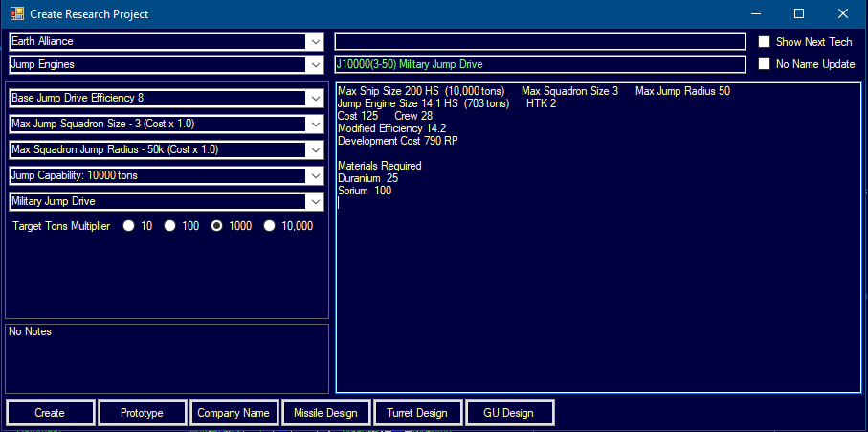Click the Create Research Project window icon
The image size is (868, 432).
17,13
